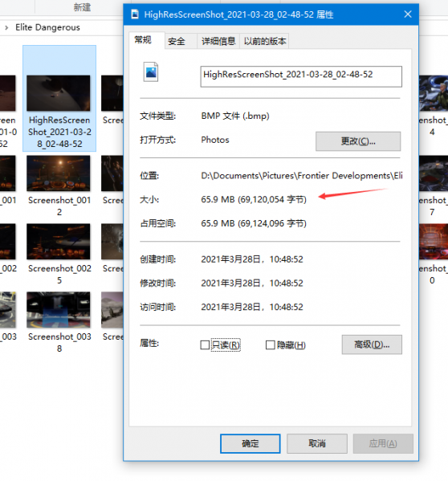The height and width of the screenshot is (481, 448).
Task: Click the 新建 ribbon group label in Explorer
Action: click(82, 7)
